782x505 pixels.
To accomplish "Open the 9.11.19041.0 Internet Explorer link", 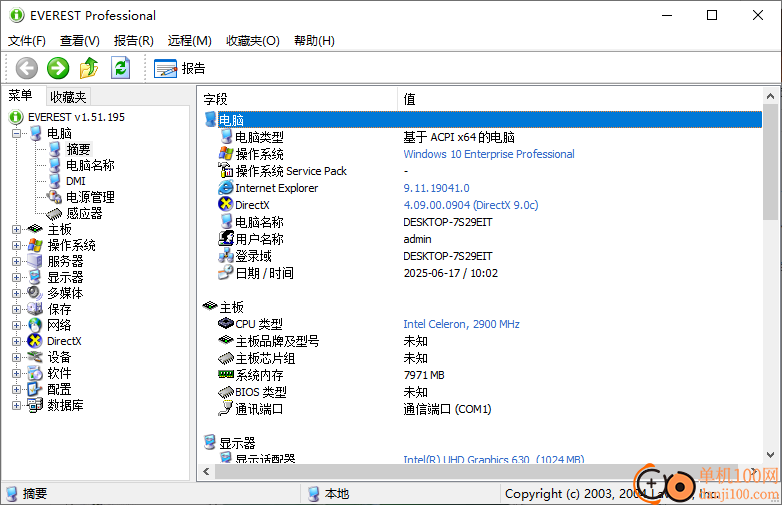I will 436,188.
